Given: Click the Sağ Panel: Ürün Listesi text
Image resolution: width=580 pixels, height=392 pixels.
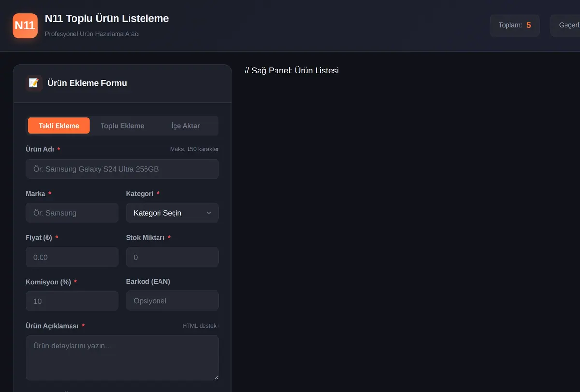Looking at the screenshot, I should [292, 71].
